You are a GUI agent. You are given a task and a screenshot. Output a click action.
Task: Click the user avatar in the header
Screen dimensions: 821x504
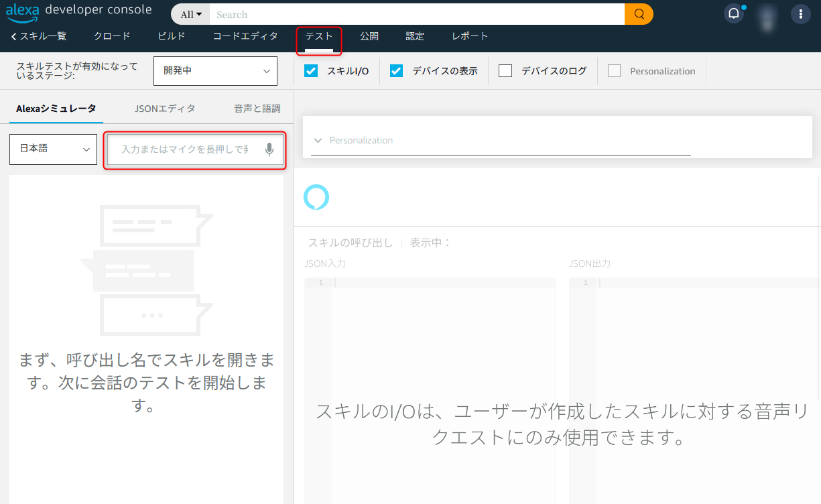[x=767, y=13]
